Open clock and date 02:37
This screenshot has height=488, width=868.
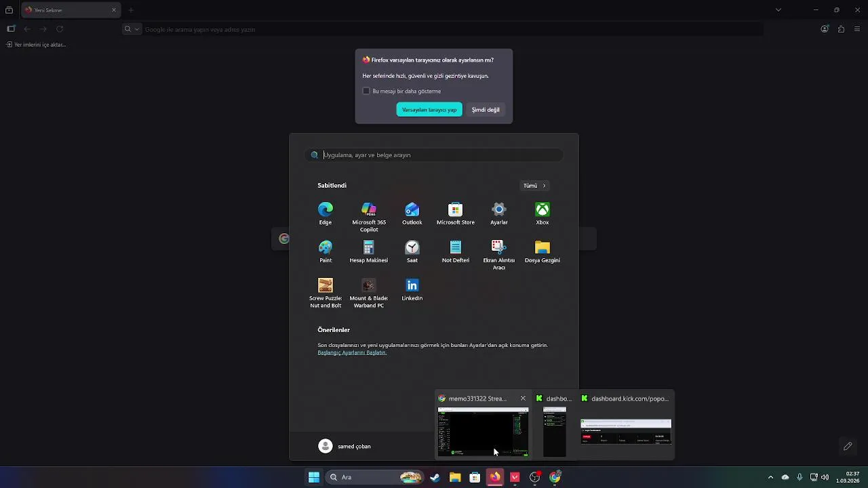point(848,477)
